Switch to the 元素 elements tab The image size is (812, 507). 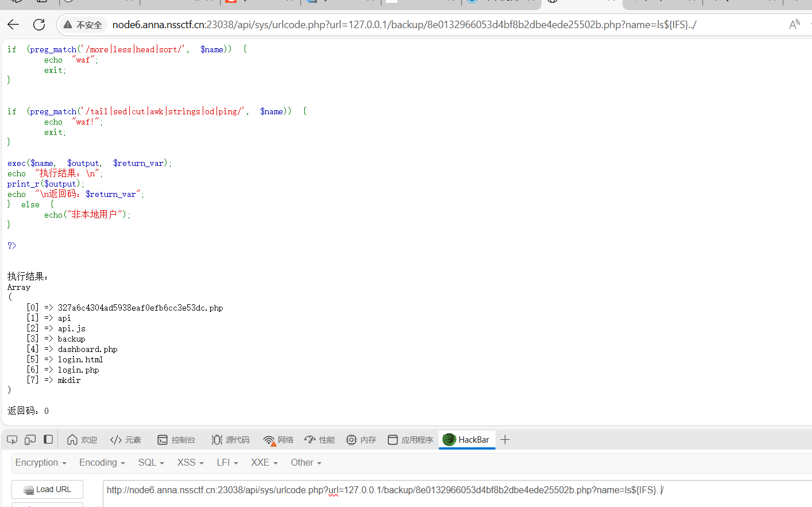(126, 440)
